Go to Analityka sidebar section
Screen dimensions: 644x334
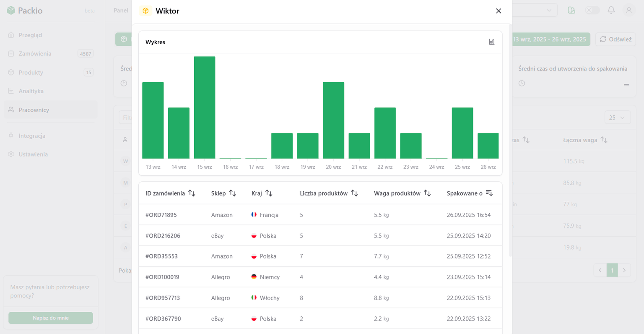31,91
